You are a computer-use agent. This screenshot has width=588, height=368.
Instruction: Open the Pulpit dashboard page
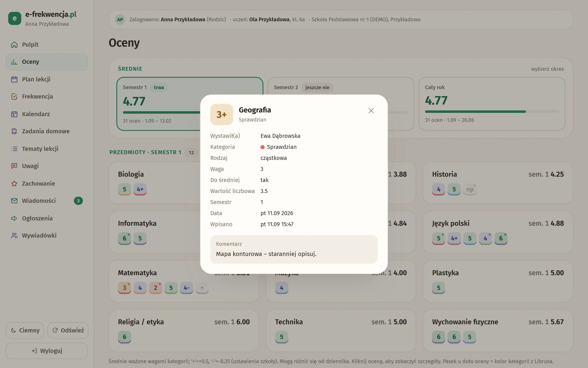click(47, 45)
